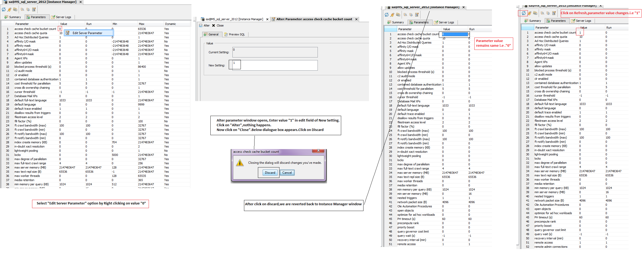Click edit parameter icon in rightmost panel toolbar
The height and width of the screenshot is (253, 644).
tap(554, 13)
